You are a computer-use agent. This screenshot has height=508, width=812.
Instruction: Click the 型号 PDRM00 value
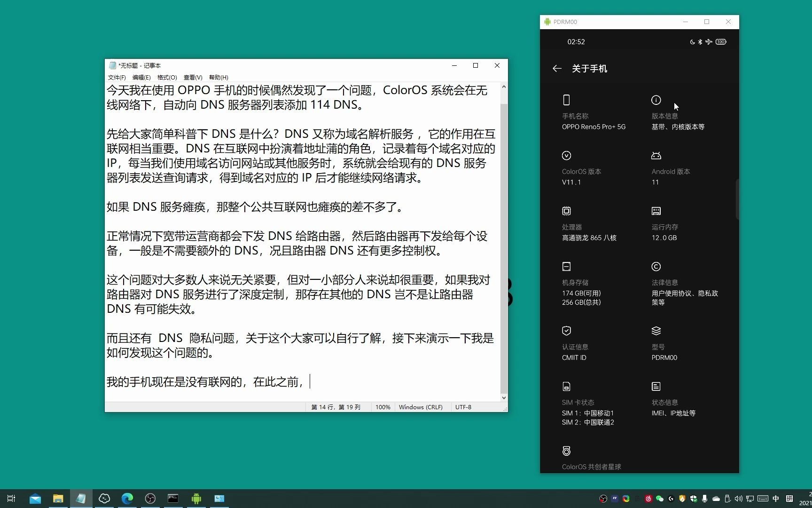pyautogui.click(x=664, y=357)
